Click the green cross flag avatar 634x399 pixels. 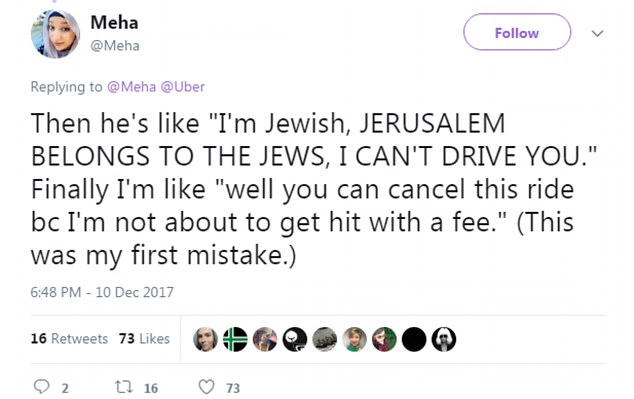coord(235,339)
